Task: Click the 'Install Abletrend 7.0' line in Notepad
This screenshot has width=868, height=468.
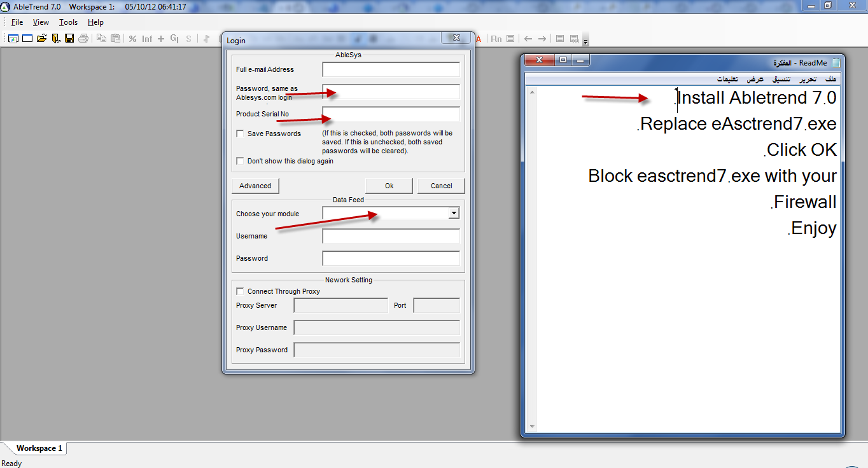Action: click(x=755, y=98)
